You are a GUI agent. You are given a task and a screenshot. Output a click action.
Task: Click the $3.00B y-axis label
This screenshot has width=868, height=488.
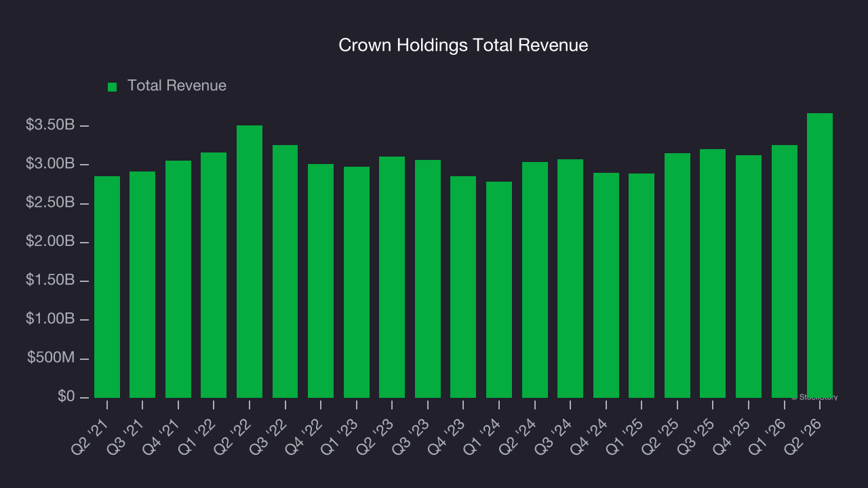coord(50,164)
